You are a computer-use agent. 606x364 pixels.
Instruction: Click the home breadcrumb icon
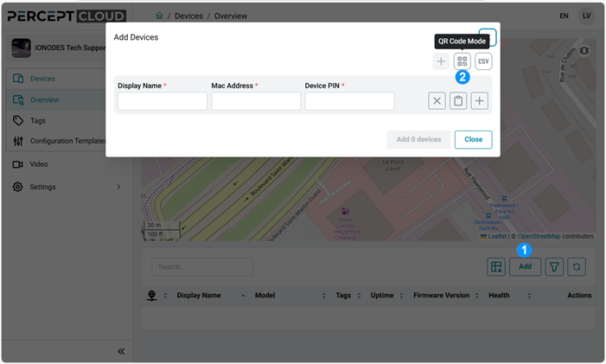159,16
